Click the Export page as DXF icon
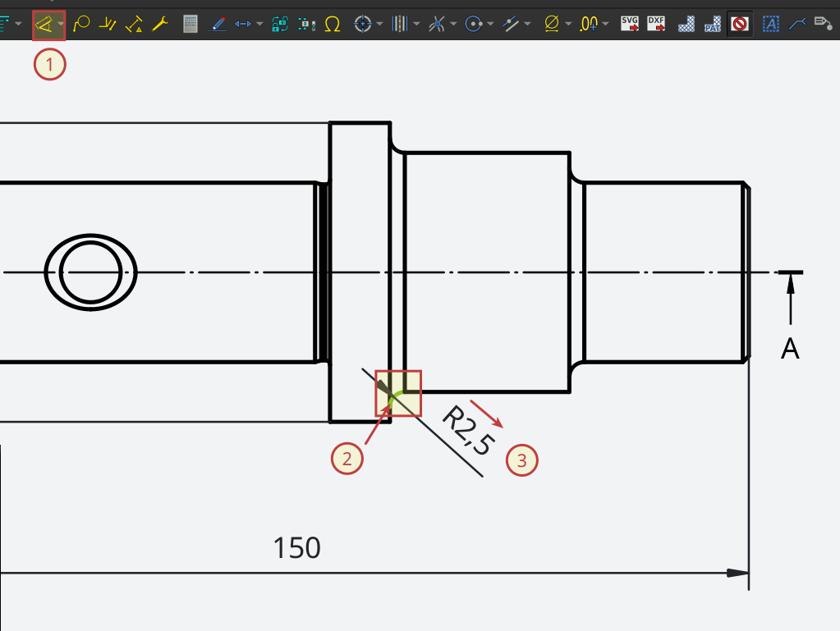This screenshot has height=631, width=840. point(656,24)
